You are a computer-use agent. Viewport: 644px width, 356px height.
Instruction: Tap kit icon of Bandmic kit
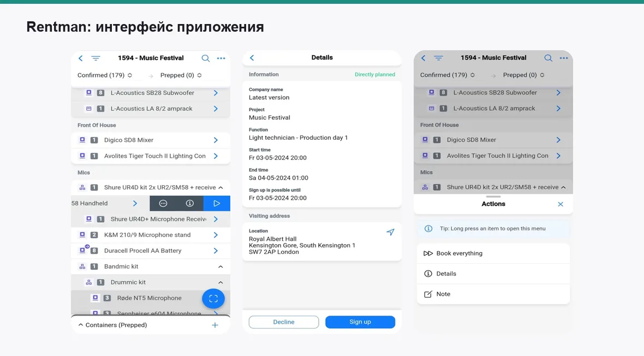(82, 266)
